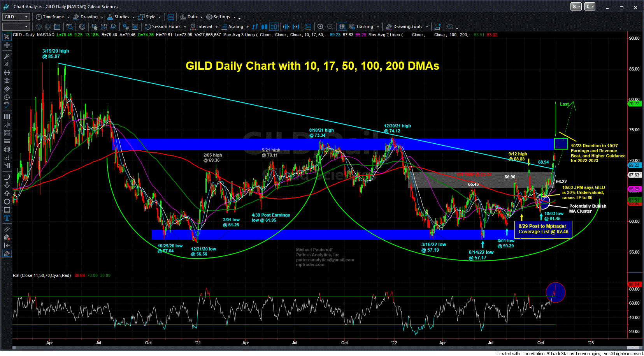
Task: Click the 63.51 green moving average tag
Action: pos(634,200)
